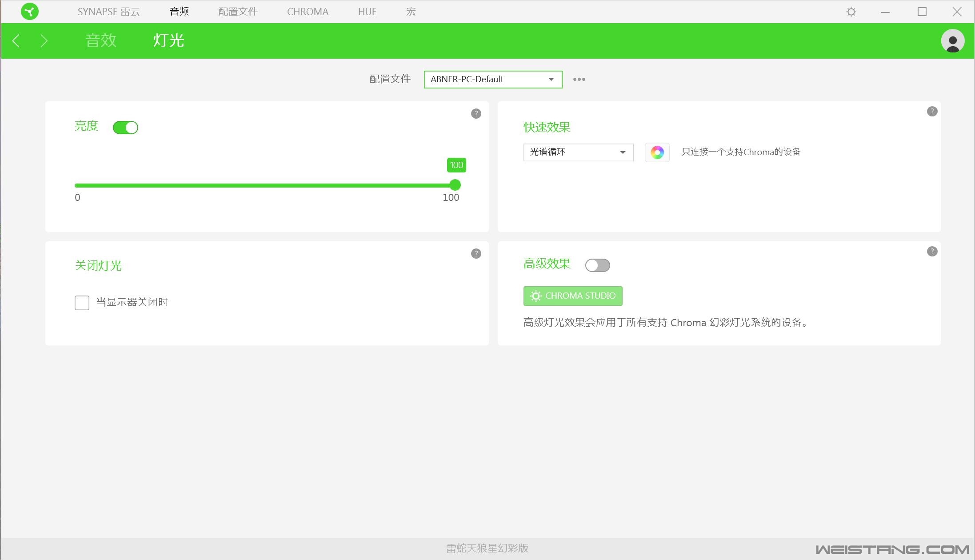Image resolution: width=975 pixels, height=560 pixels.
Task: Click the slider minimum label 0
Action: tap(78, 198)
